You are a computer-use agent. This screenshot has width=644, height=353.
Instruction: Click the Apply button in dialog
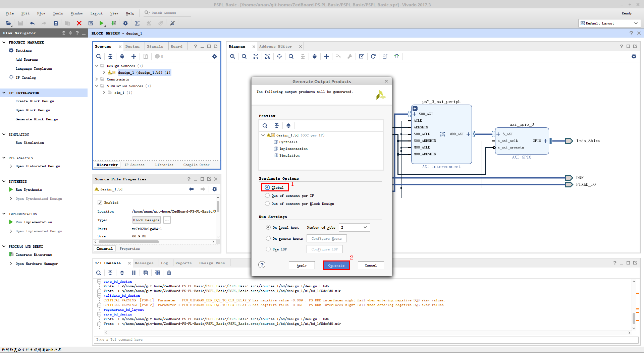click(302, 265)
